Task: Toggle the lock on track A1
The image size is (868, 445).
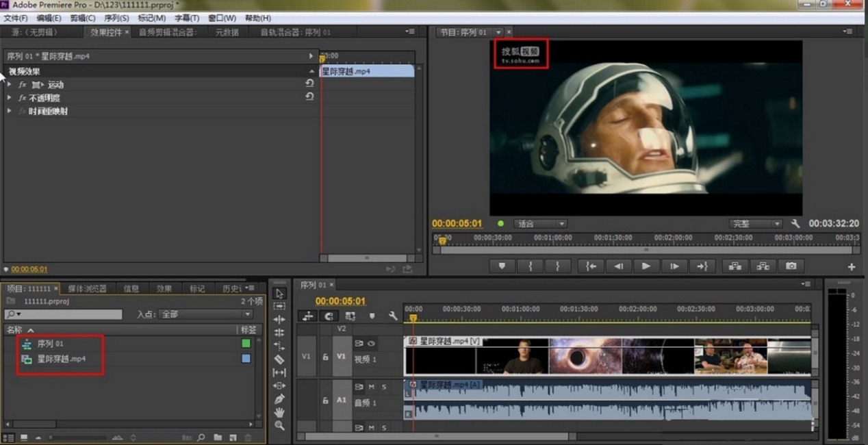Action: tap(325, 400)
